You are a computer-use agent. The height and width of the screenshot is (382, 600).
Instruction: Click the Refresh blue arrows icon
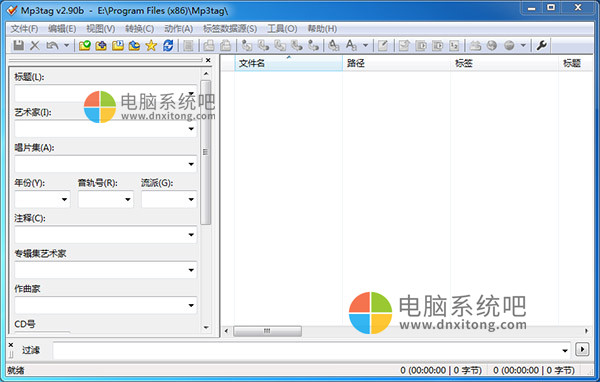(168, 46)
